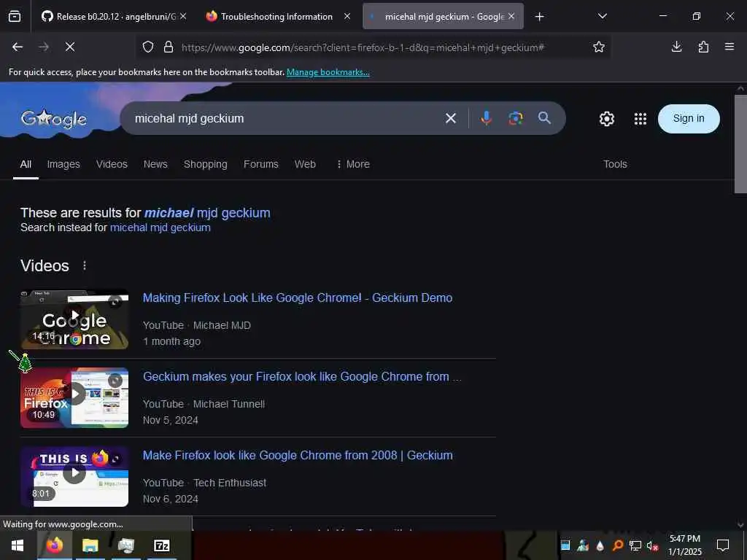747x560 pixels.
Task: Play the 10:49 Firefox video thumbnail
Action: 74,397
